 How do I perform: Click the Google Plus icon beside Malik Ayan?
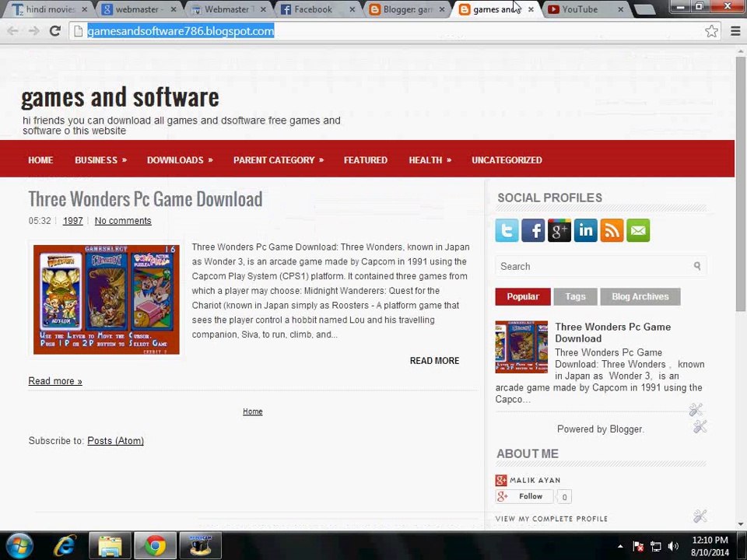[500, 480]
